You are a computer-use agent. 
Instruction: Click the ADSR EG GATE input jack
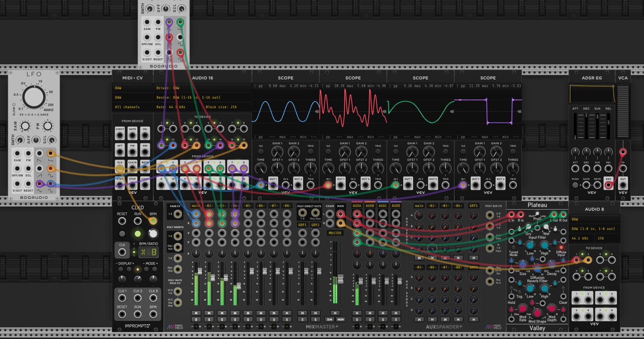(x=586, y=185)
